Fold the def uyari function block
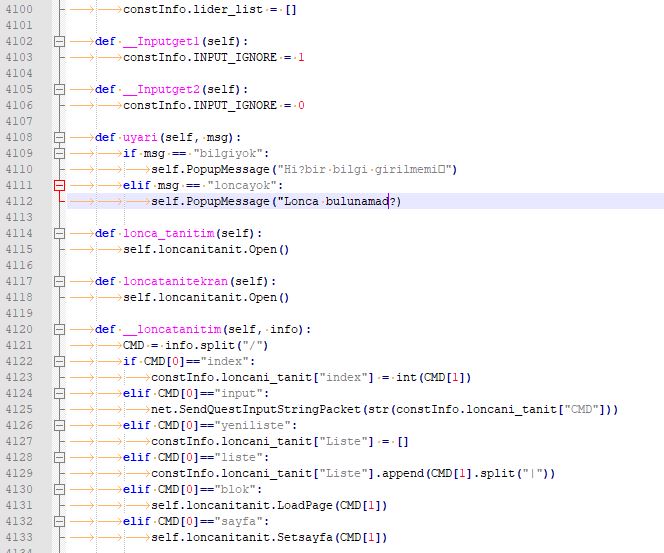Viewport: 664px width, 553px height. point(59,138)
